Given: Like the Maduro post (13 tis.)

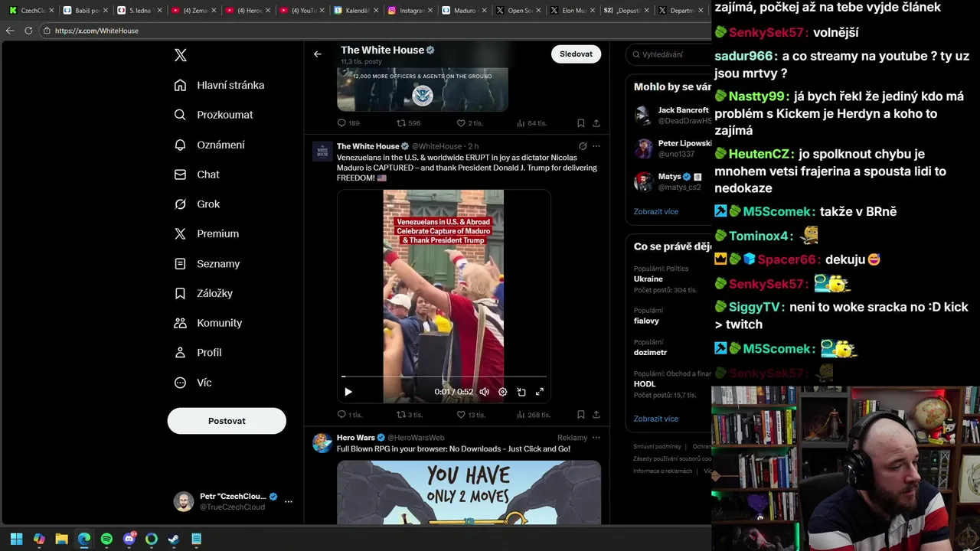Looking at the screenshot, I should click(x=471, y=415).
